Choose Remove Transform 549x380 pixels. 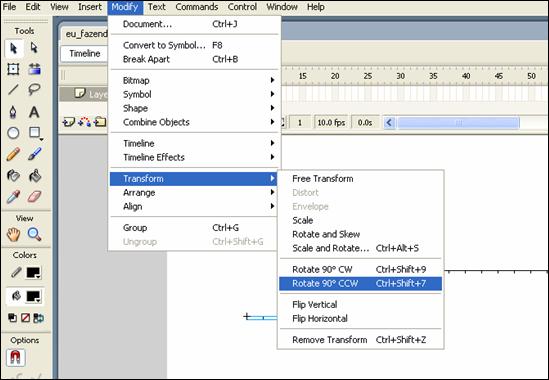pos(361,340)
